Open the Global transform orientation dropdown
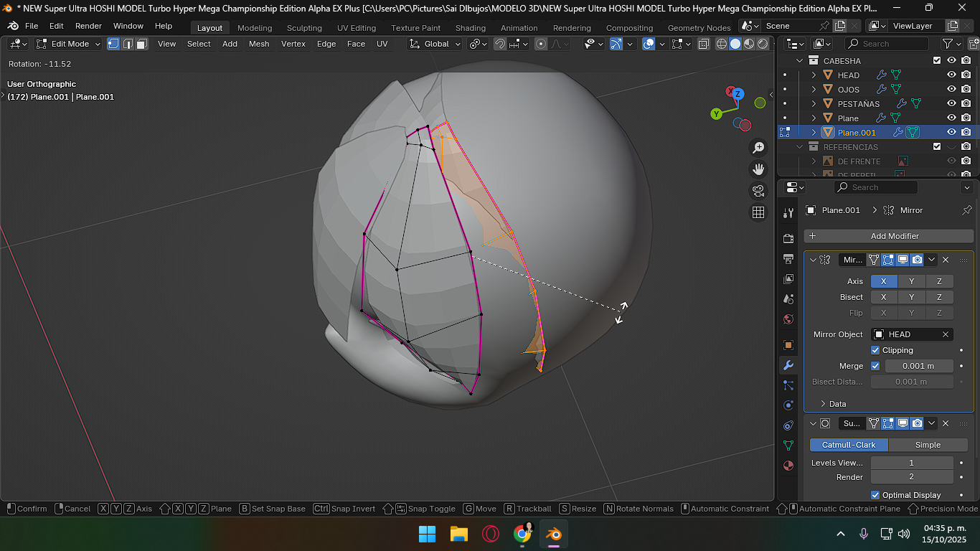The height and width of the screenshot is (551, 980). coord(435,44)
